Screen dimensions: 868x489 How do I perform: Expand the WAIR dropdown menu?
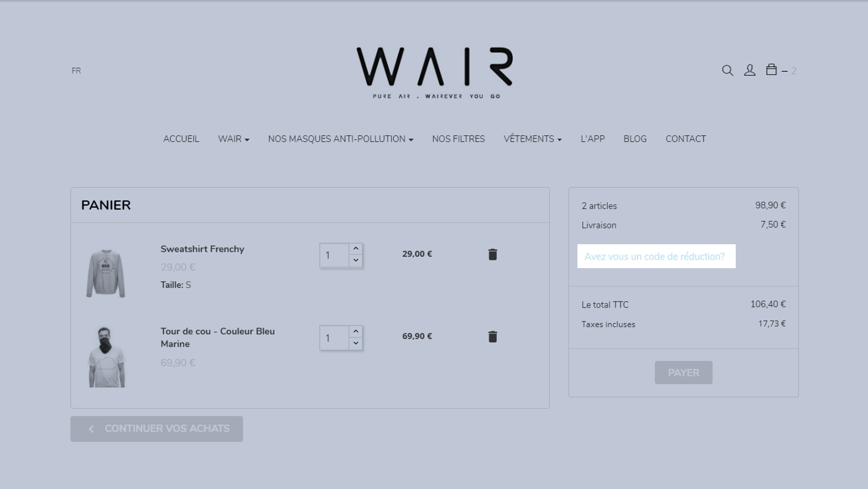pos(234,139)
